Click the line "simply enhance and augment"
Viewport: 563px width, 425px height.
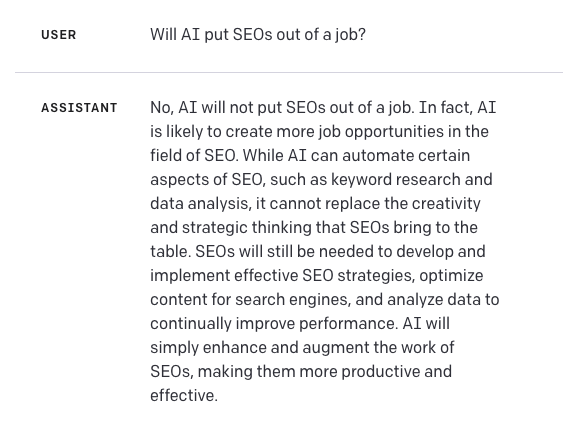tap(302, 348)
